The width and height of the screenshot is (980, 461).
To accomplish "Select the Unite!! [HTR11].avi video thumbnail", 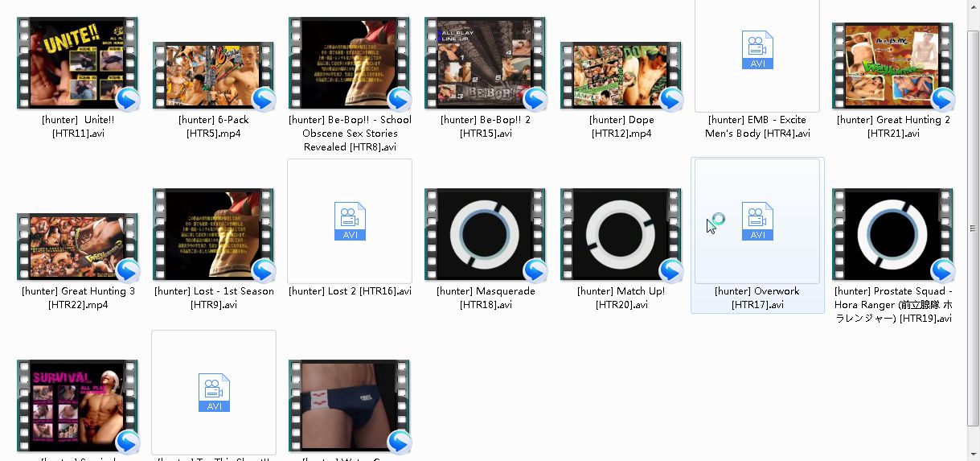I will [x=77, y=64].
